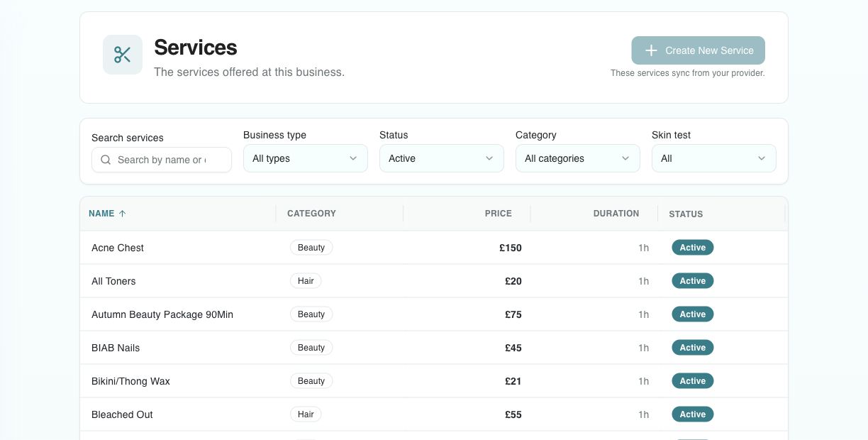Click the £55 price cell
The image size is (868, 440).
click(x=513, y=414)
